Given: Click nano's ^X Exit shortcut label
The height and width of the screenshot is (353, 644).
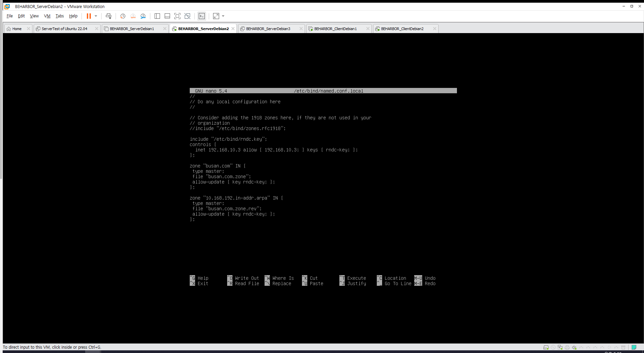Looking at the screenshot, I should click(x=199, y=283).
